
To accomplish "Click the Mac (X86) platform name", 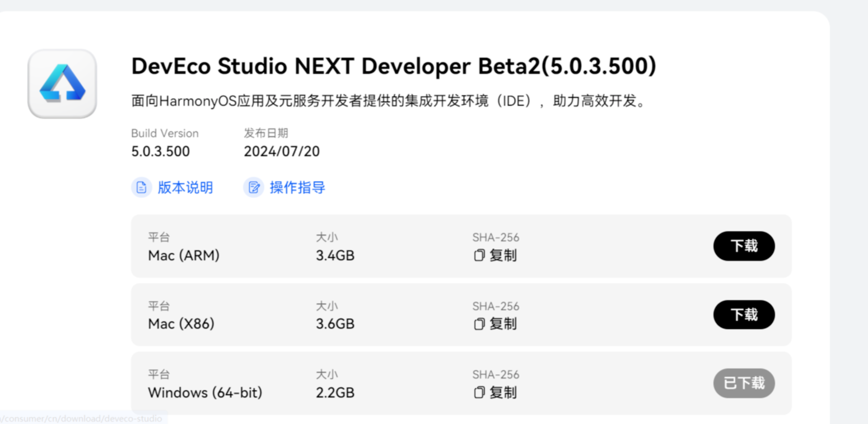I will (181, 324).
